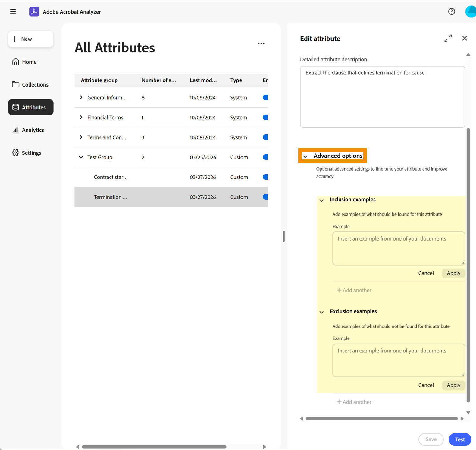Sort by Number of attributes column header
The width and height of the screenshot is (476, 450).
159,80
